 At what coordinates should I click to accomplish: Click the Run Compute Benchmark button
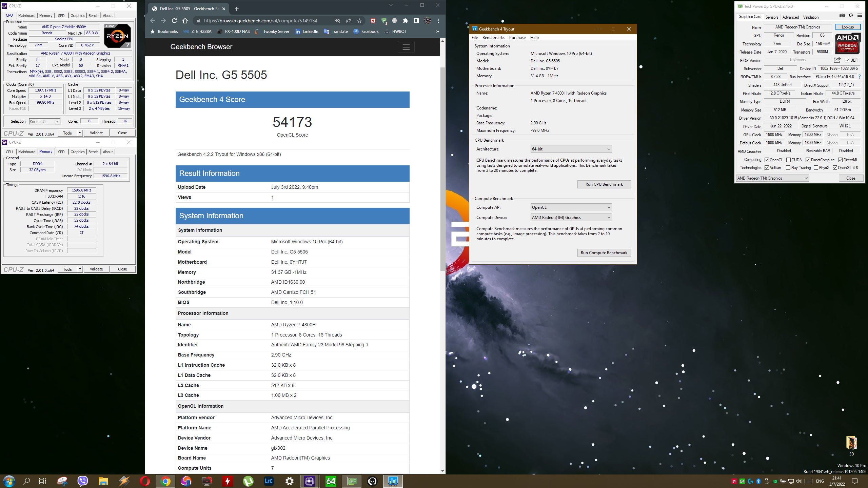[x=604, y=253]
